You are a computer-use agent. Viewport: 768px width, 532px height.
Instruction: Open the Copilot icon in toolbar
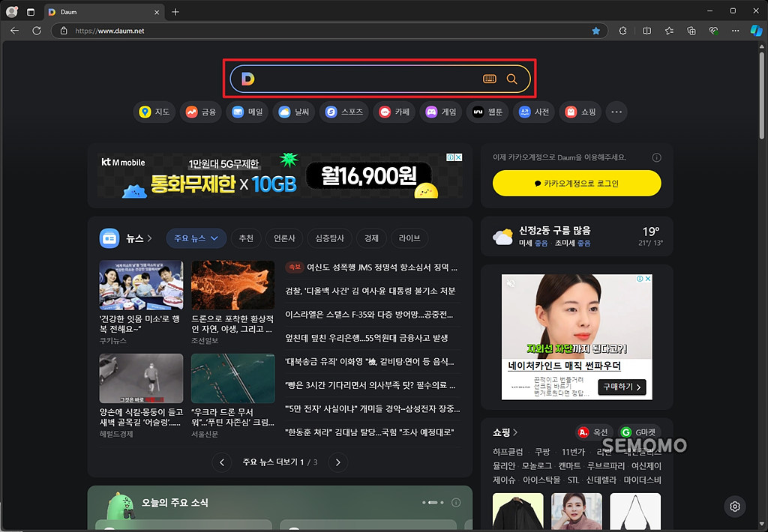[x=756, y=31]
